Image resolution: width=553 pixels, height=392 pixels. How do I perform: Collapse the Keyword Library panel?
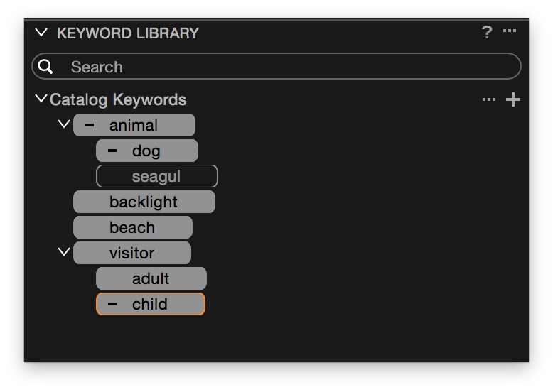[41, 33]
